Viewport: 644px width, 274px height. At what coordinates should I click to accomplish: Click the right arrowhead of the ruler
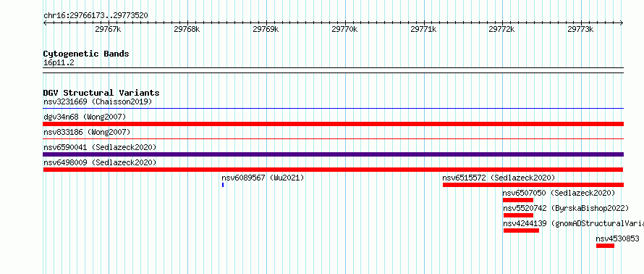622,23
